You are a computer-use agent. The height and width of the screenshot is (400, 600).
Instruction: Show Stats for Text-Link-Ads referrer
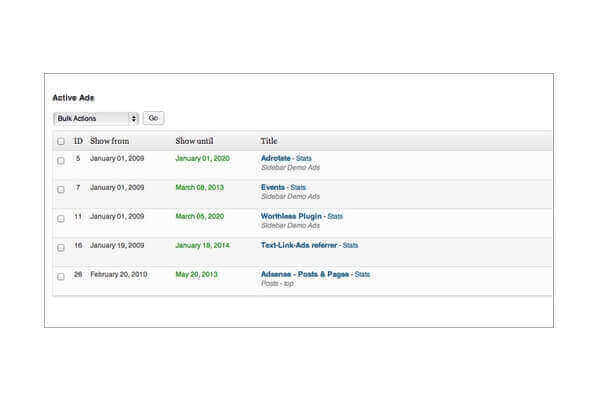coord(351,245)
